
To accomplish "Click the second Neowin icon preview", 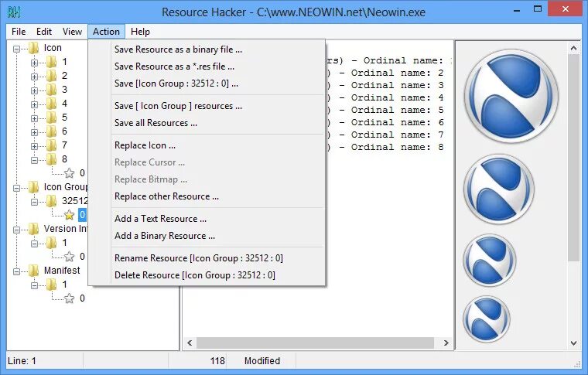I will pyautogui.click(x=499, y=189).
